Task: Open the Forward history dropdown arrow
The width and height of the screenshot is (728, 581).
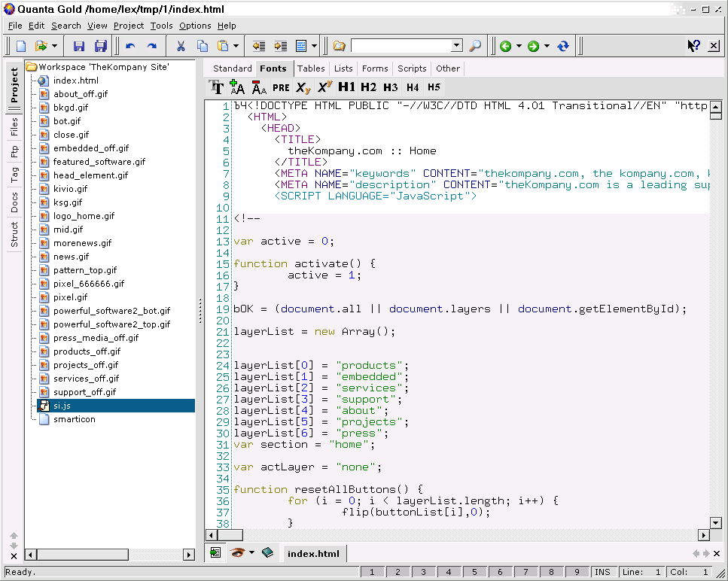Action: point(547,46)
